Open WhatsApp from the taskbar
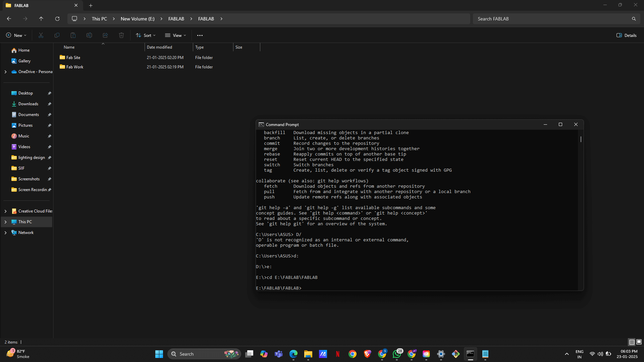The width and height of the screenshot is (644, 362). click(x=397, y=354)
